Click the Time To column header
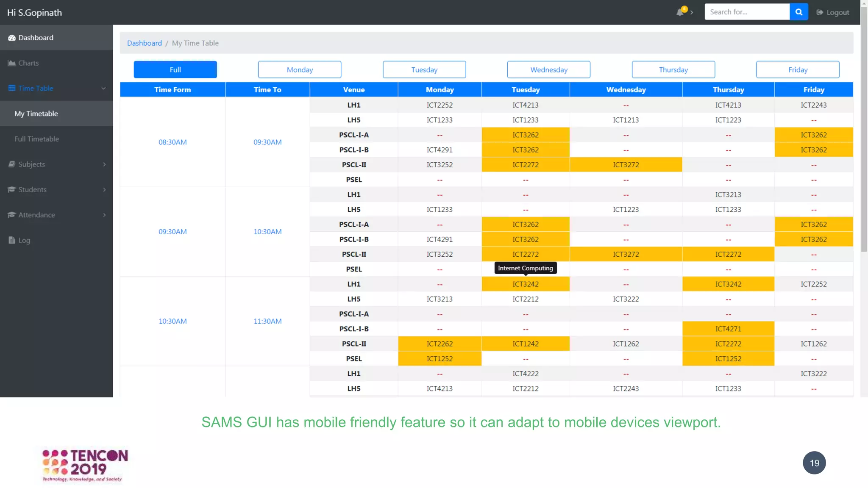The height and width of the screenshot is (488, 868). (267, 90)
